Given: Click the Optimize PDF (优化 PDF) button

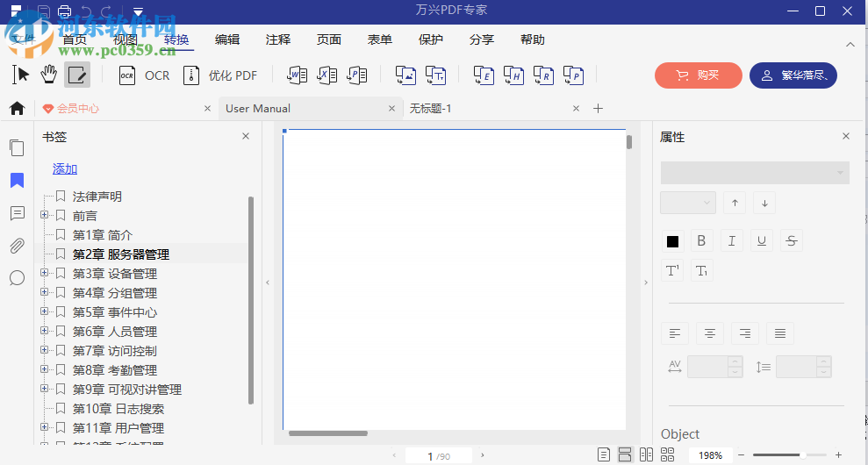Looking at the screenshot, I should point(219,75).
